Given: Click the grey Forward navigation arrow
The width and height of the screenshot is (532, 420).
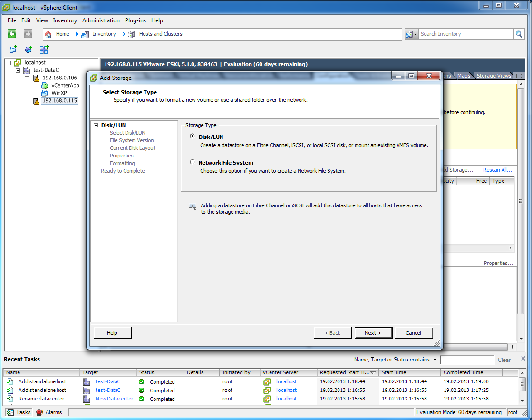Looking at the screenshot, I should point(28,34).
